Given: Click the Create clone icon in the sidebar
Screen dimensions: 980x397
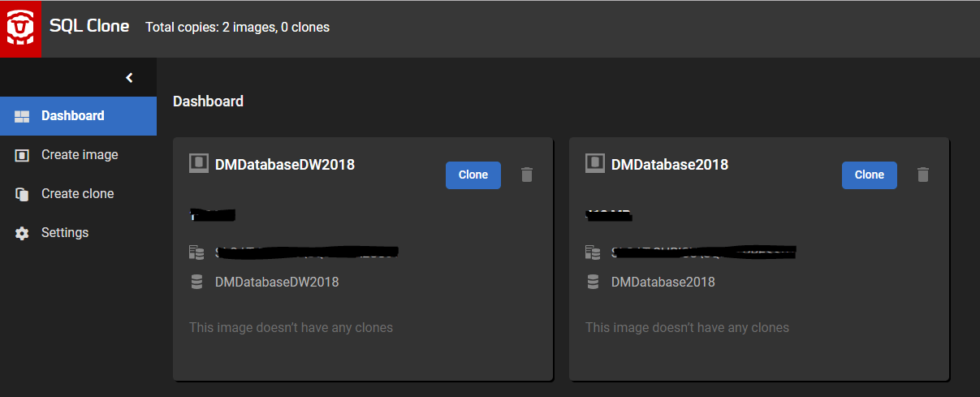Looking at the screenshot, I should (x=22, y=194).
